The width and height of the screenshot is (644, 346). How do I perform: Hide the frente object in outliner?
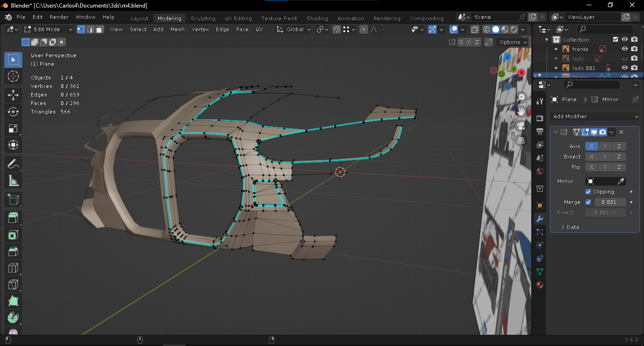coord(625,49)
